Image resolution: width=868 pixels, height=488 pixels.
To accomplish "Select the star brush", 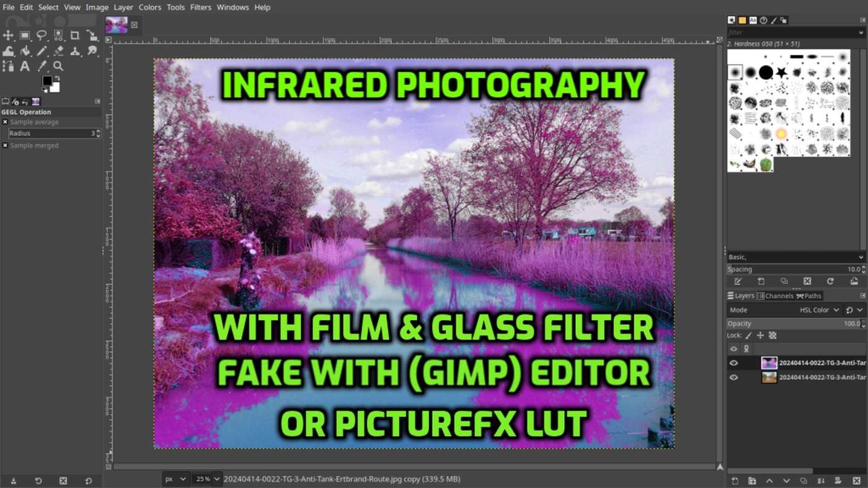I will click(781, 73).
